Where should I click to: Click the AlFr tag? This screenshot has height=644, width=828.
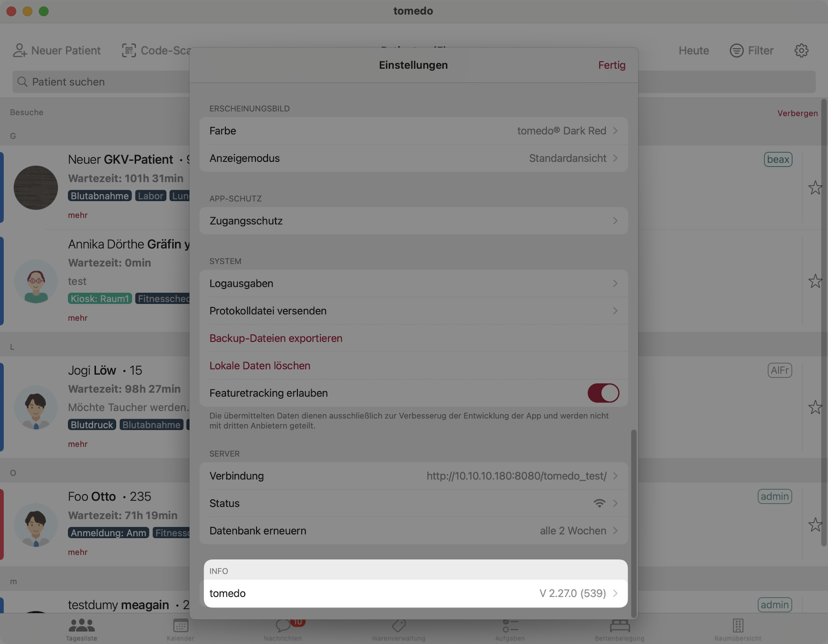pos(779,370)
